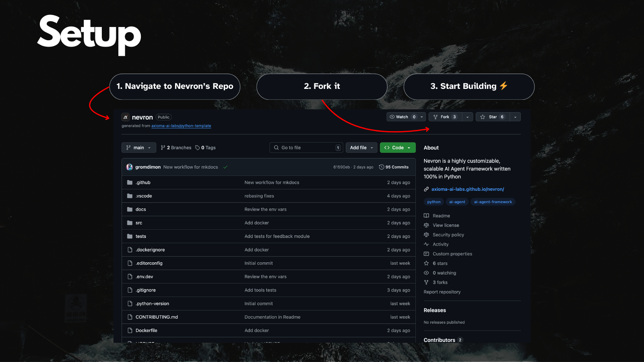
Task: Open the .editorconfig file
Action: pos(149,263)
